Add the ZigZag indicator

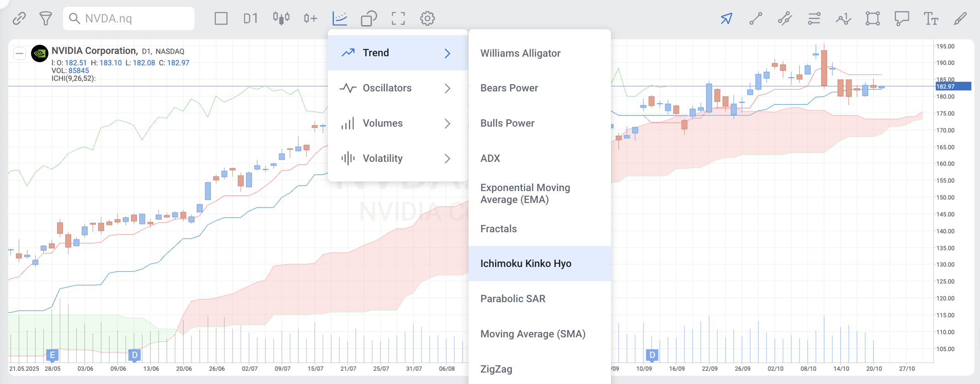(540, 369)
